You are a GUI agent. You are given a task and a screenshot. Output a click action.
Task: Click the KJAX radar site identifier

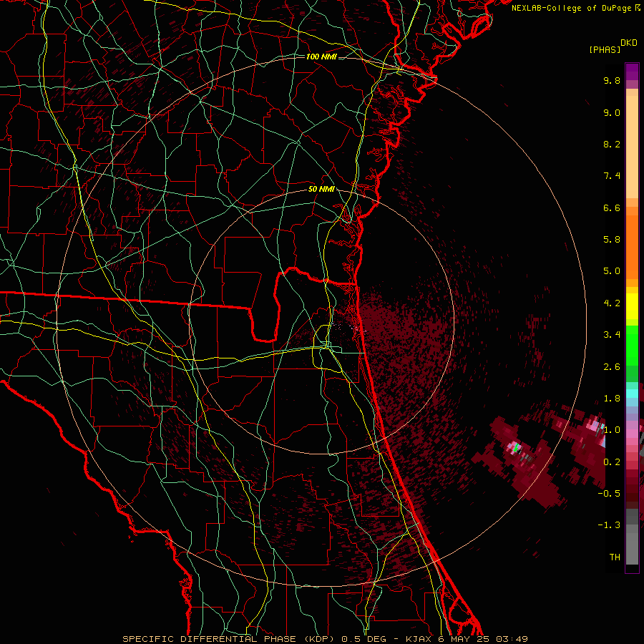pyautogui.click(x=418, y=639)
